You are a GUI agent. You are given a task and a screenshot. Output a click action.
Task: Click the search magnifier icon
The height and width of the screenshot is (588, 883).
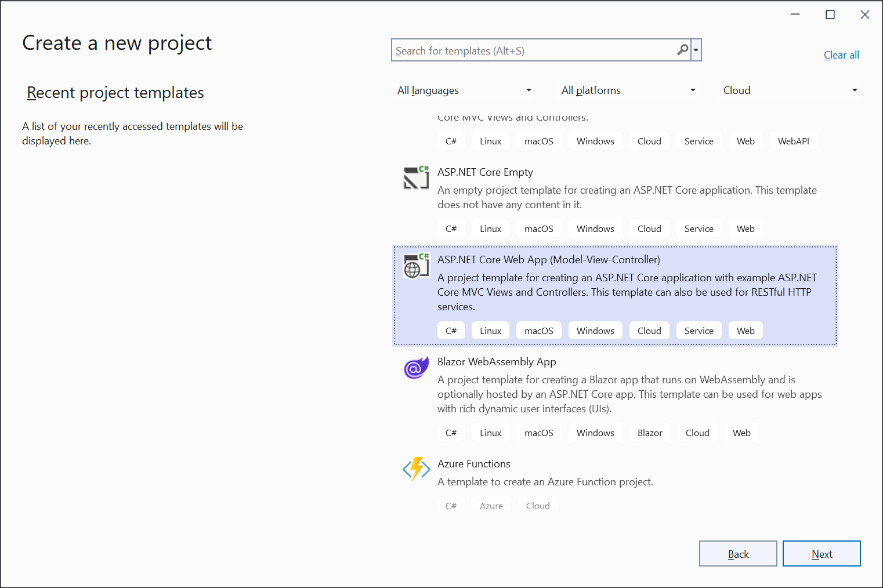pos(683,50)
